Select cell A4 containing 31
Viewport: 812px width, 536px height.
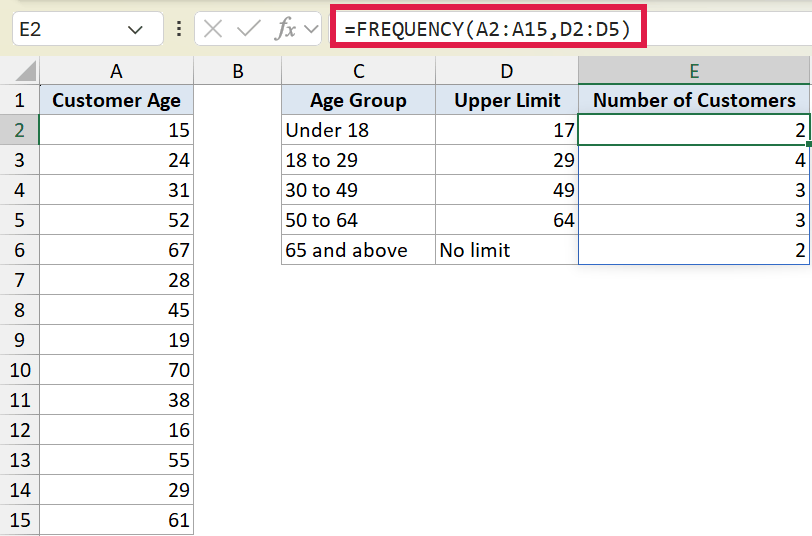tap(117, 190)
